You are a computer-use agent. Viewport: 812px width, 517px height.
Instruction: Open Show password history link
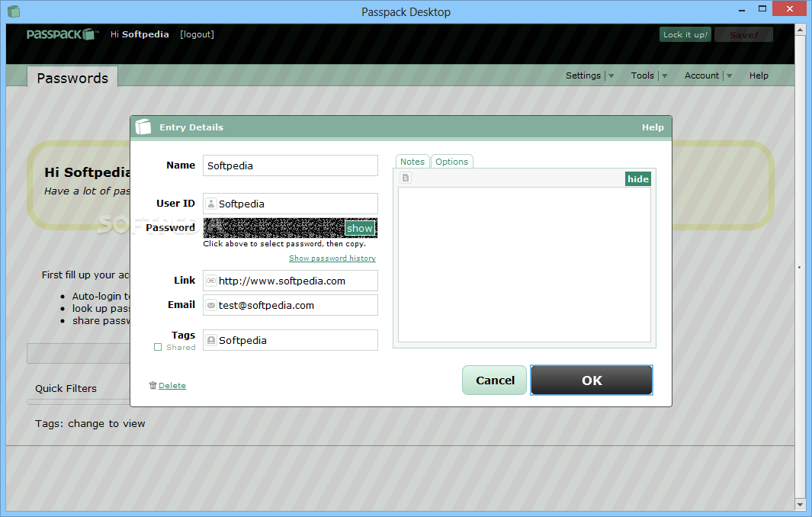[x=332, y=258]
